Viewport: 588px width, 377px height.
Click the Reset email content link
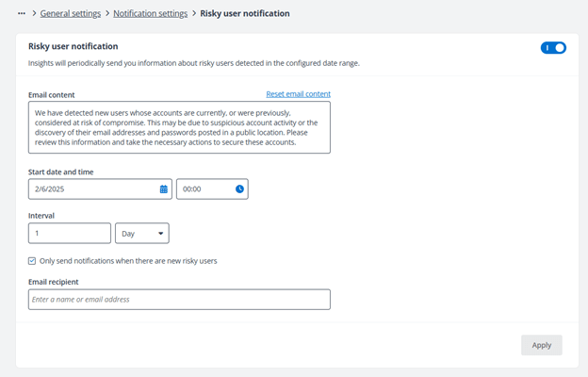click(298, 94)
